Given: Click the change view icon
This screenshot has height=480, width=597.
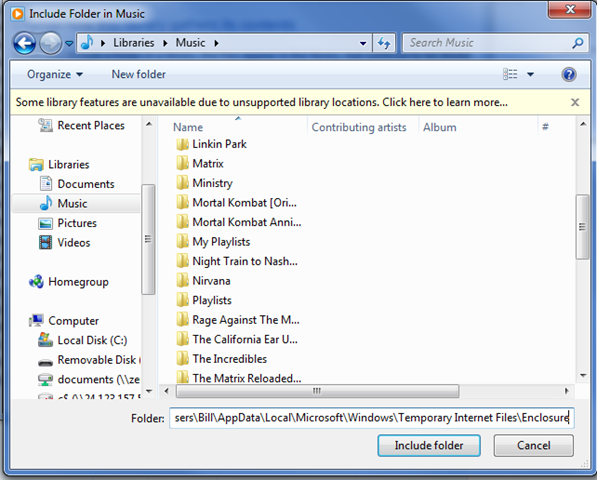Looking at the screenshot, I should coord(510,74).
